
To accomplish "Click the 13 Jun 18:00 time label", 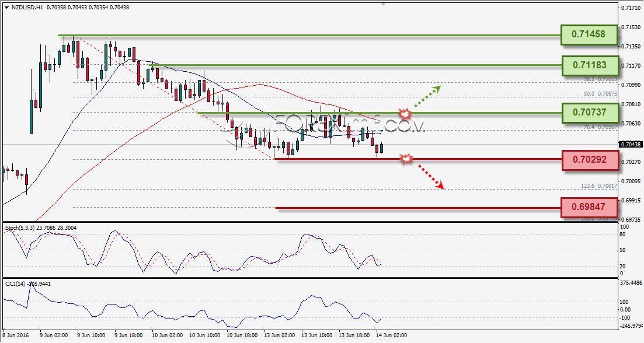I will [354, 335].
